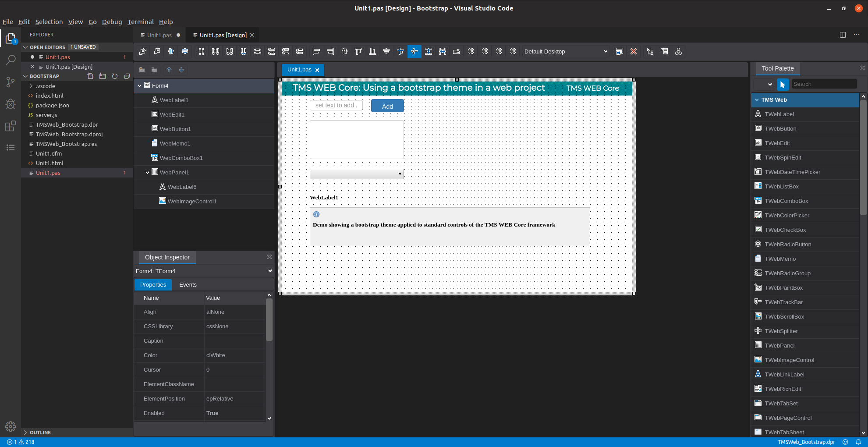Click the 'set text to add' edit field
Viewport: 868px width, 447px height.
(x=336, y=105)
